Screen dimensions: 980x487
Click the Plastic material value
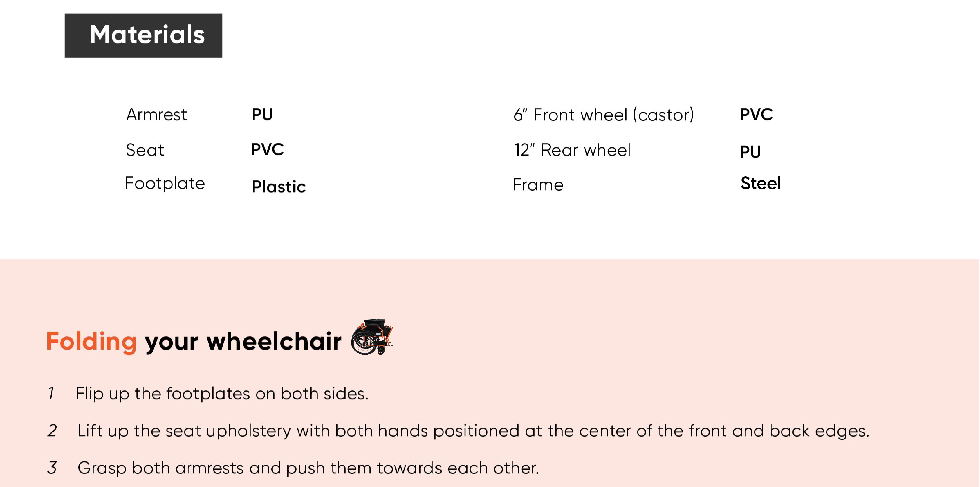tap(278, 187)
